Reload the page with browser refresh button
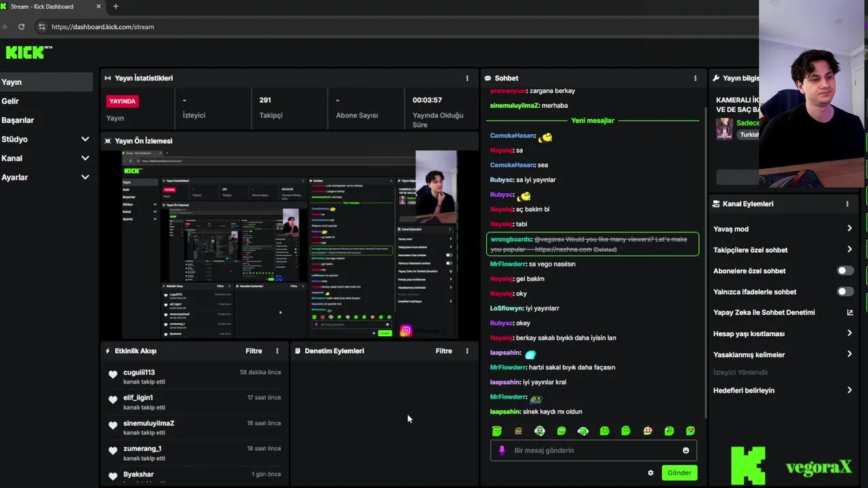Screen dimensions: 868x488 tap(22, 26)
